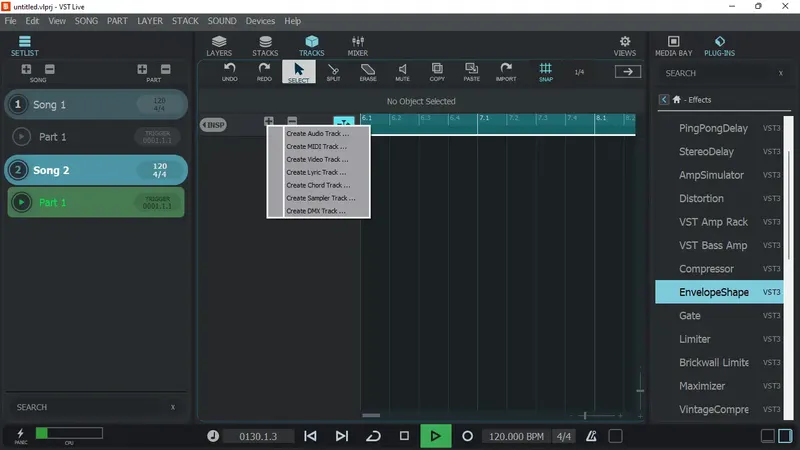Select the AmpSimulator effect
Image resolution: width=800 pixels, height=450 pixels.
click(719, 175)
